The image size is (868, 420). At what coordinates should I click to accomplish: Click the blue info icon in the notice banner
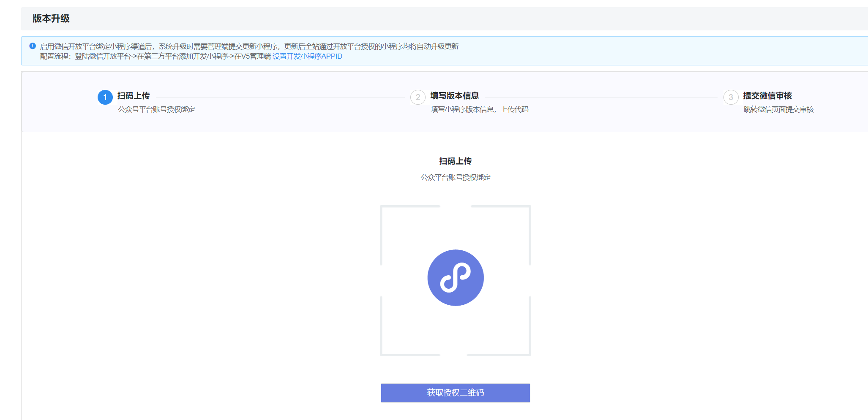tap(33, 46)
